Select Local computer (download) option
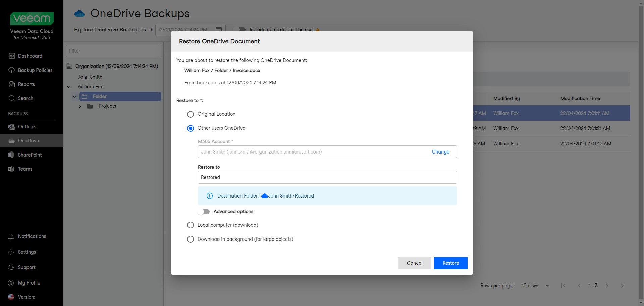The width and height of the screenshot is (644, 306). point(191,225)
